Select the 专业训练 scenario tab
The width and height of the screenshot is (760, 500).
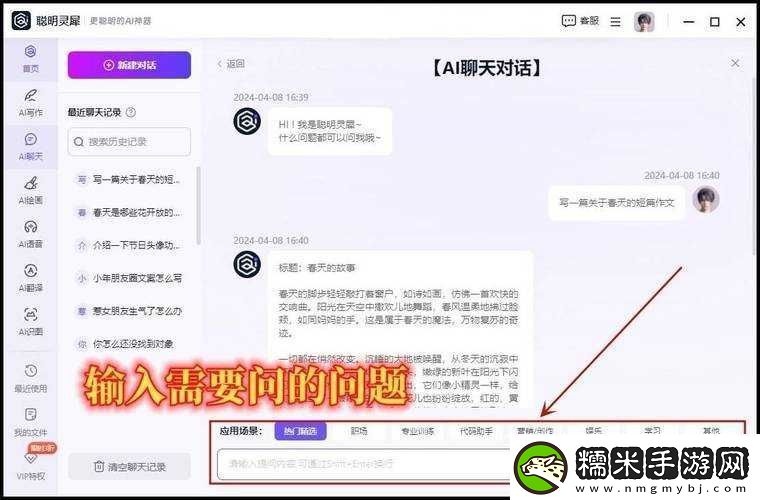click(418, 431)
